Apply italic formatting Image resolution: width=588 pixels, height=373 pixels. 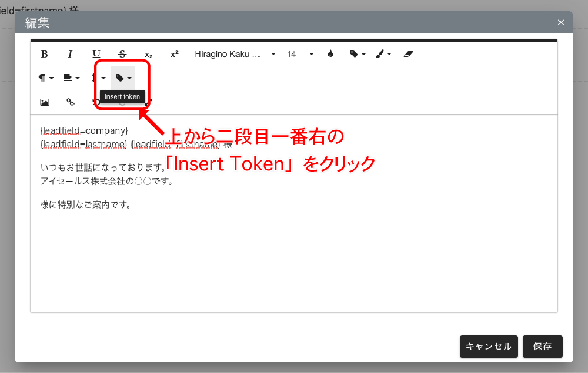pyautogui.click(x=70, y=54)
